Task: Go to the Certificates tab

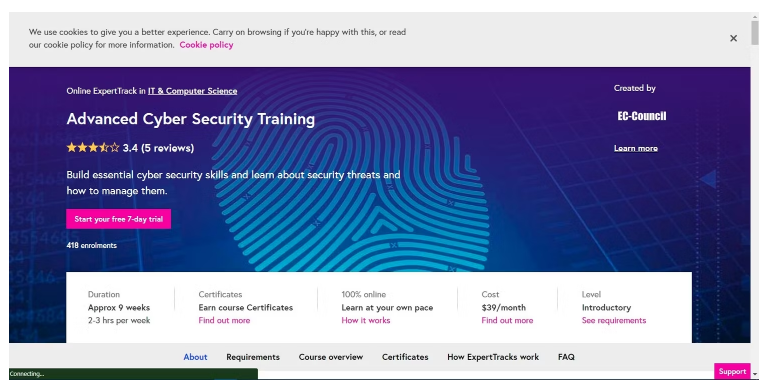Action: (x=405, y=357)
